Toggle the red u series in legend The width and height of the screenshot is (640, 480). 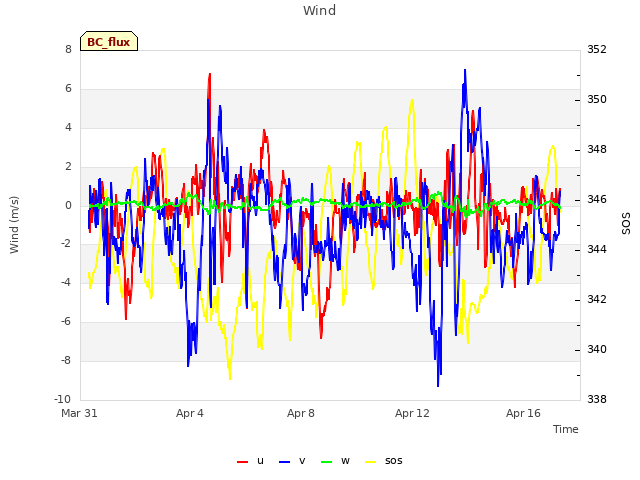click(251, 461)
